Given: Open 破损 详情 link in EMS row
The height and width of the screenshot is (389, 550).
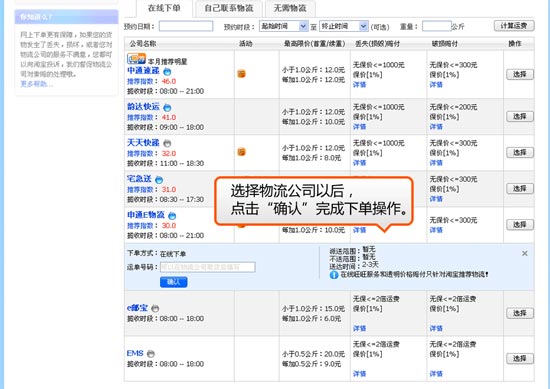Looking at the screenshot, I should click(436, 374).
